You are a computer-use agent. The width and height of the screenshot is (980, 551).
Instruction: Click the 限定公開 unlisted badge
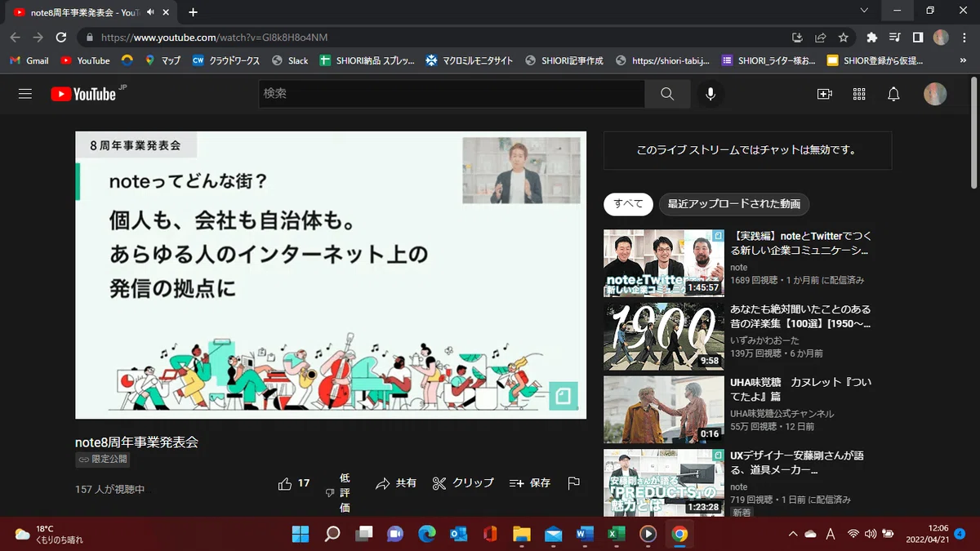click(102, 460)
